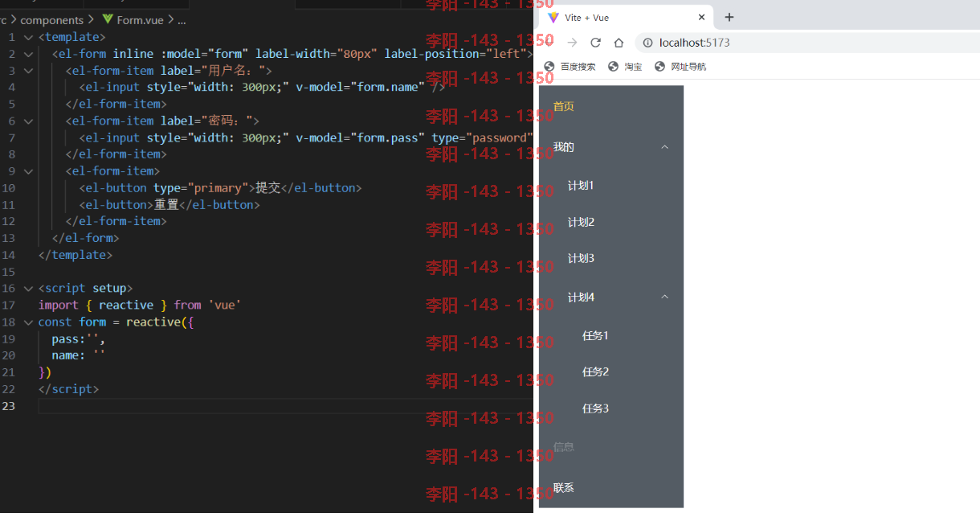Click the Form.vue breadcrumb
This screenshot has width=980, height=517.
[140, 19]
